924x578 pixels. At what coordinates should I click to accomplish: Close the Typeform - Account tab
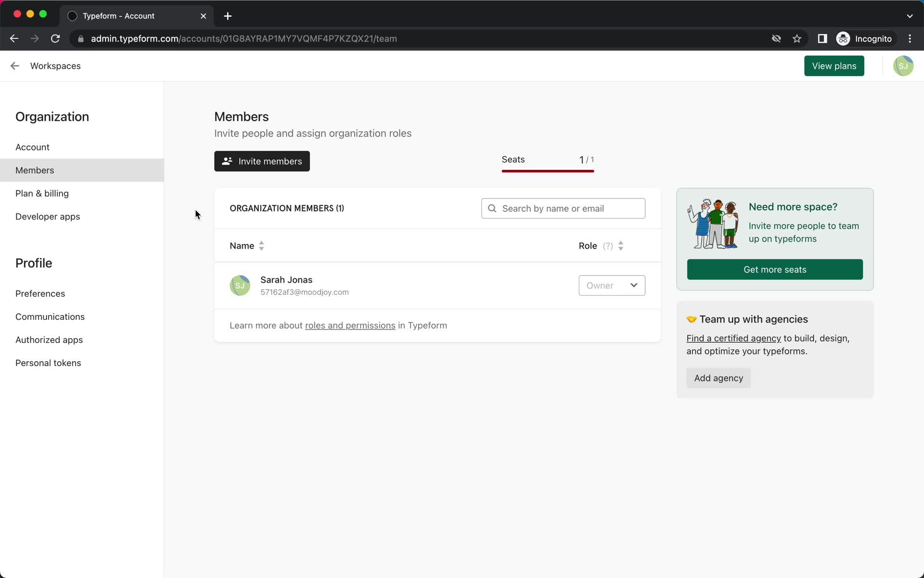[204, 16]
